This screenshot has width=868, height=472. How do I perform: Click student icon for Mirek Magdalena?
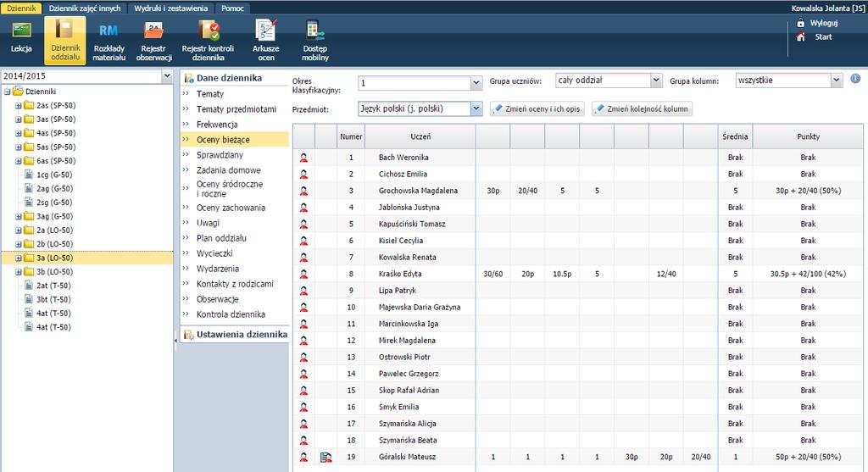click(303, 341)
